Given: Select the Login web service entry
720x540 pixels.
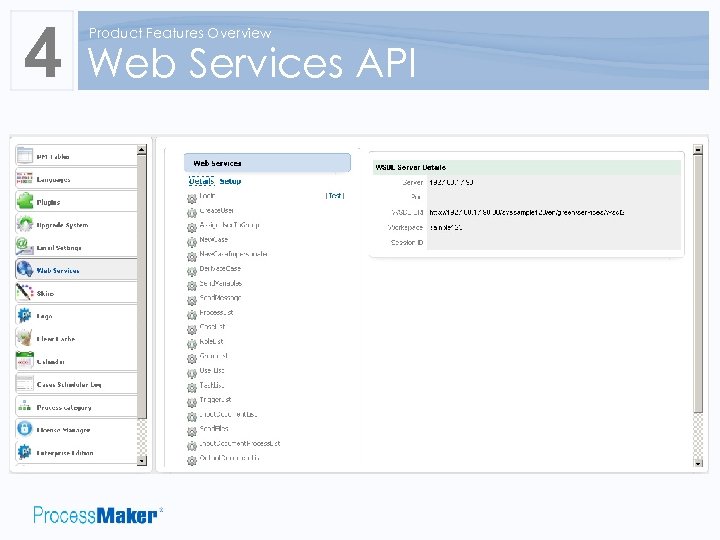Looking at the screenshot, I should click(207, 196).
